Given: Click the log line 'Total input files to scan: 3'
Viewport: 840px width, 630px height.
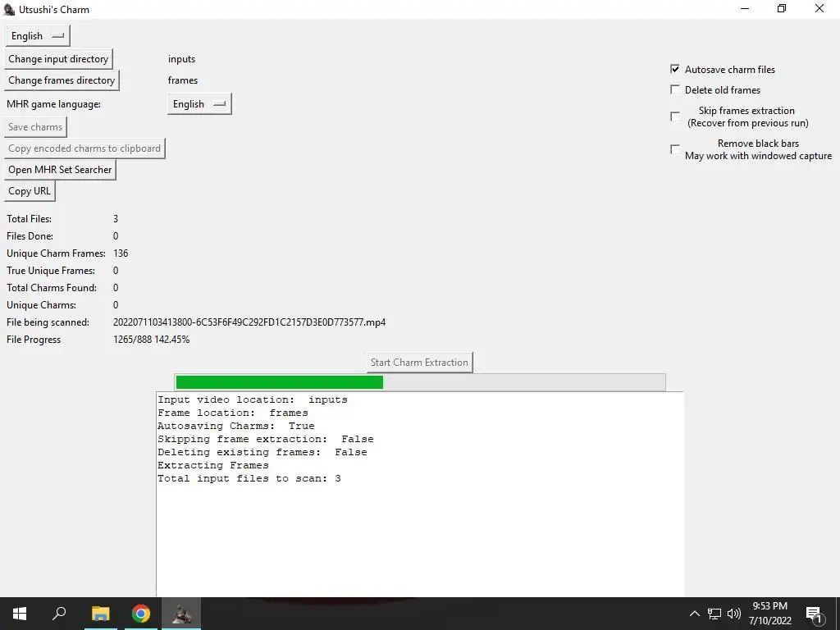Looking at the screenshot, I should 249,478.
